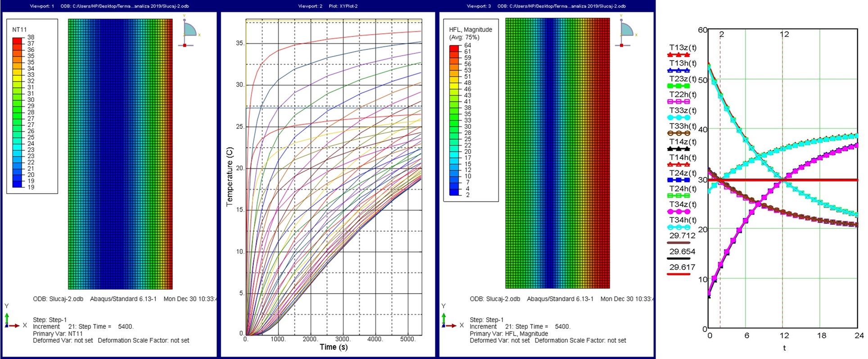Select the Viewport: 2 XYPlot-2 title bar
Screen dimensions: 868x359
[328, 6]
